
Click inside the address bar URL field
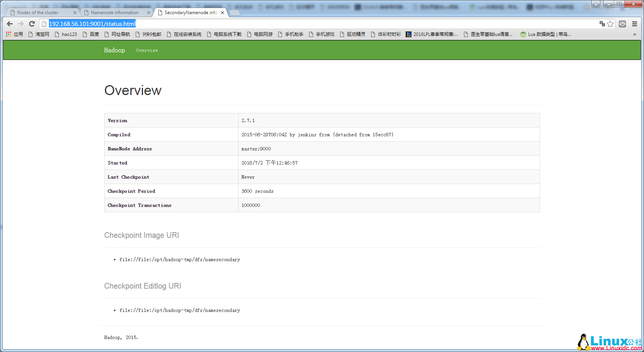(x=92, y=24)
